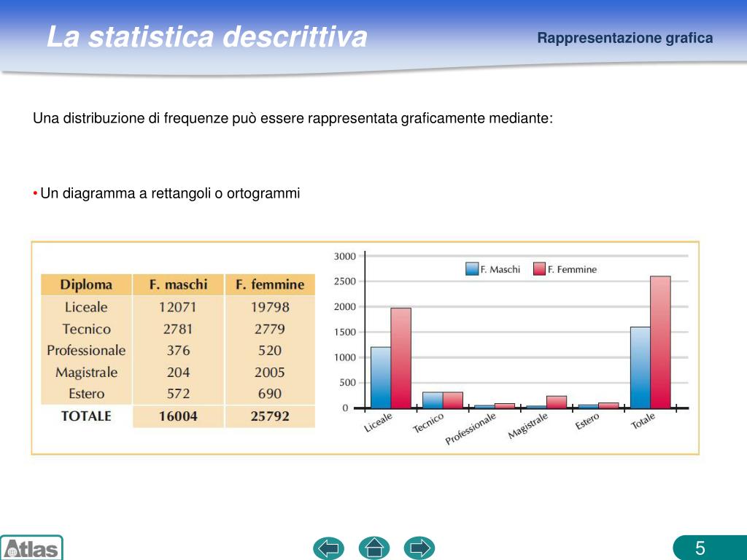Screen dimensions: 747x560
Task: Click the 'Rappresentazione grafica' heading
Action: [625, 38]
